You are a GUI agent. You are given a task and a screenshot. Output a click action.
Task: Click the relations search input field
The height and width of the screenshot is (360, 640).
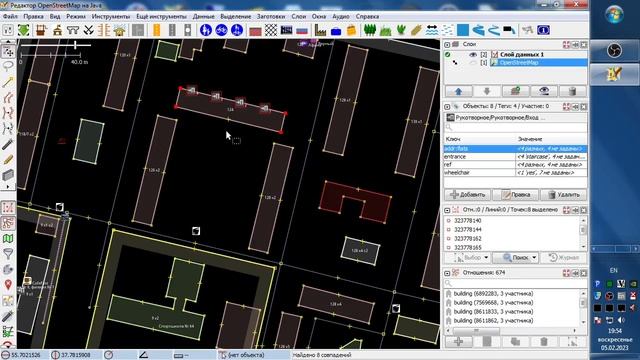[516, 283]
